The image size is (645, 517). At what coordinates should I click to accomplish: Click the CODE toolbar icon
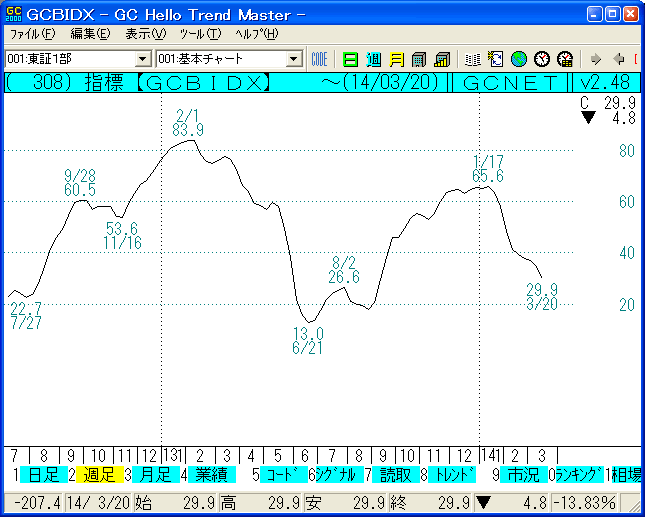coord(319,60)
